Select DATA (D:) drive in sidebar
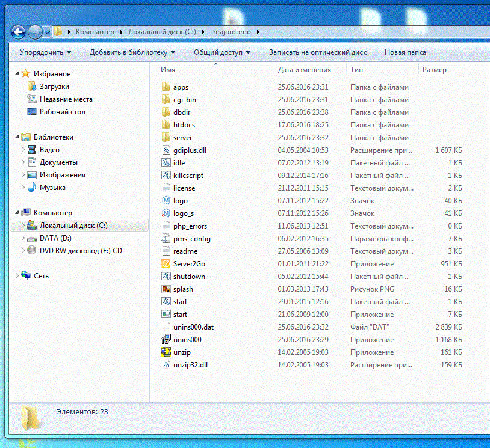 55,238
